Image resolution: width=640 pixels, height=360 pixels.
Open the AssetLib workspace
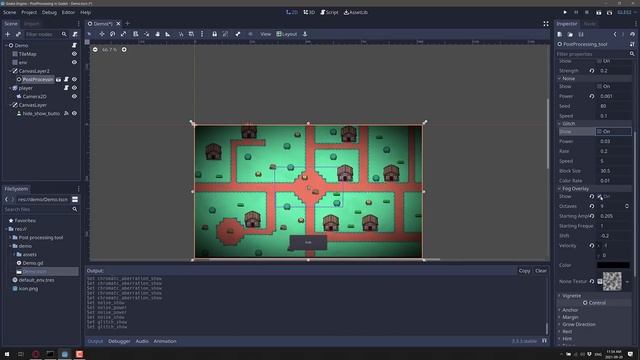point(356,13)
